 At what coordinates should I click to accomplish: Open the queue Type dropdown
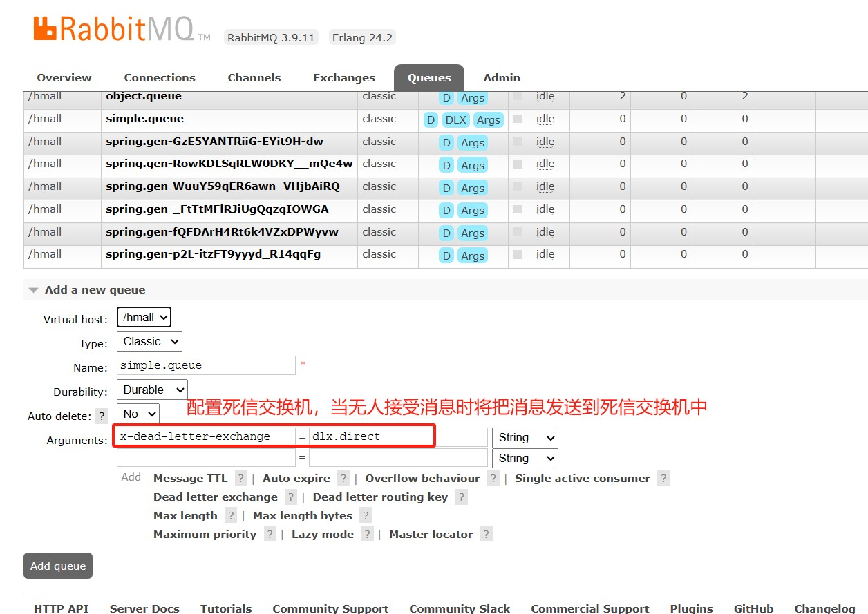coord(149,342)
